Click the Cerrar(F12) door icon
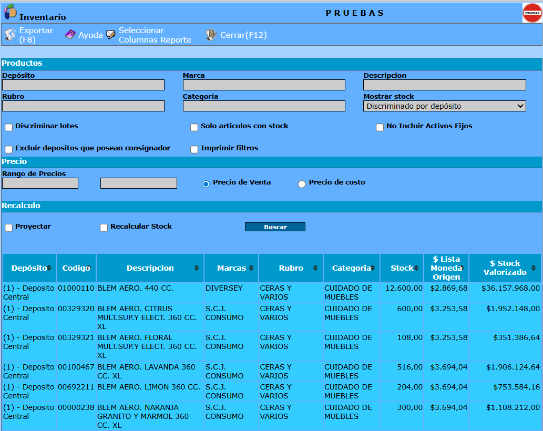The image size is (543, 431). (211, 35)
